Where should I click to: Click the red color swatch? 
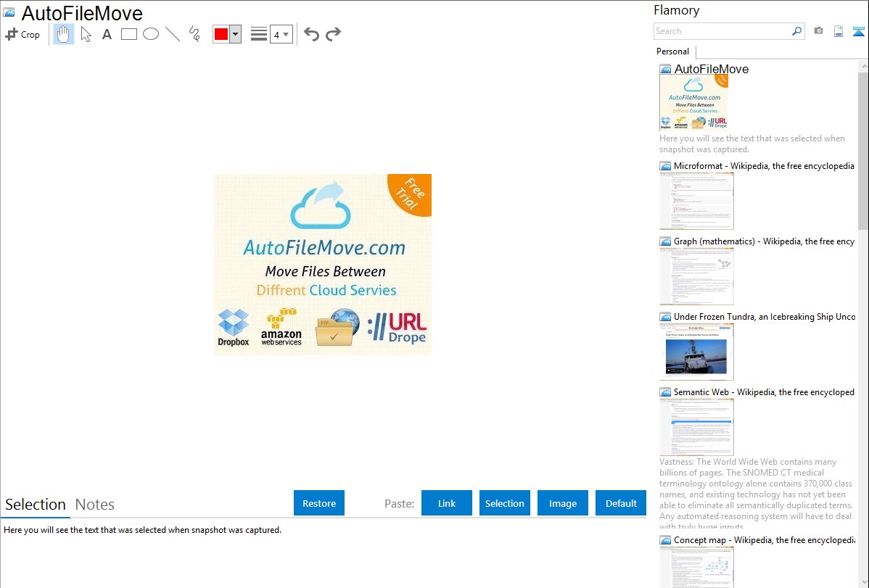(x=221, y=34)
